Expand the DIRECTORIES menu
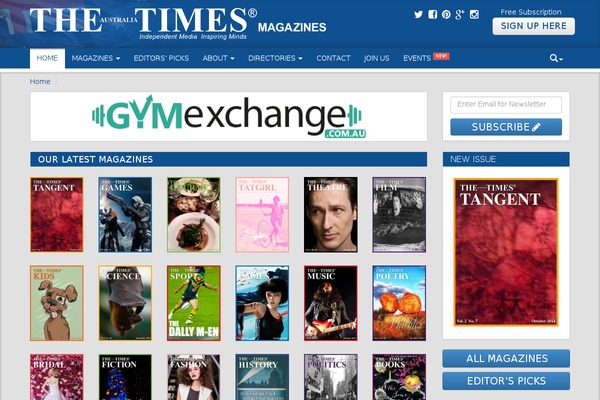600x400 pixels. (275, 58)
